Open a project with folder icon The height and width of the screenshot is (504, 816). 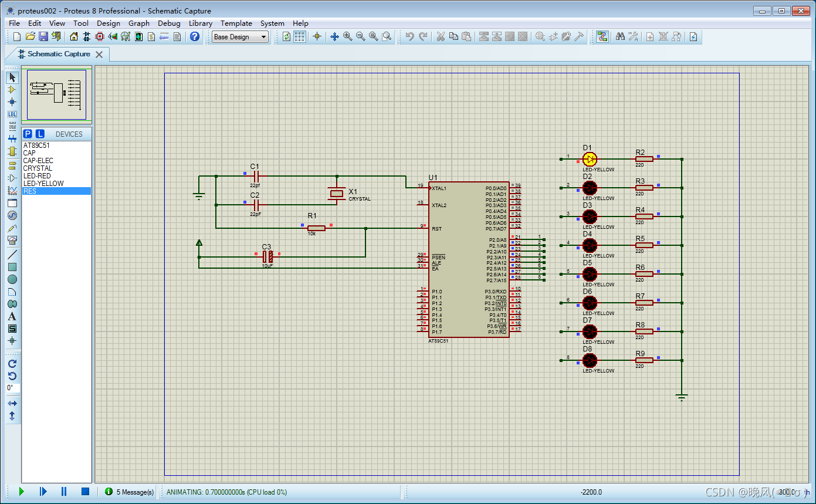coord(31,36)
